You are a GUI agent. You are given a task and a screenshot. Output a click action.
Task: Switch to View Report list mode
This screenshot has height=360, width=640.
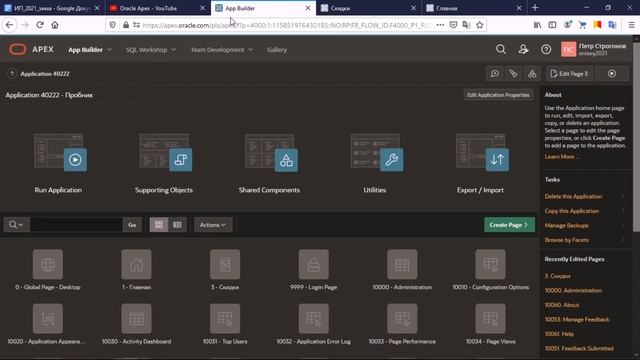[177, 225]
